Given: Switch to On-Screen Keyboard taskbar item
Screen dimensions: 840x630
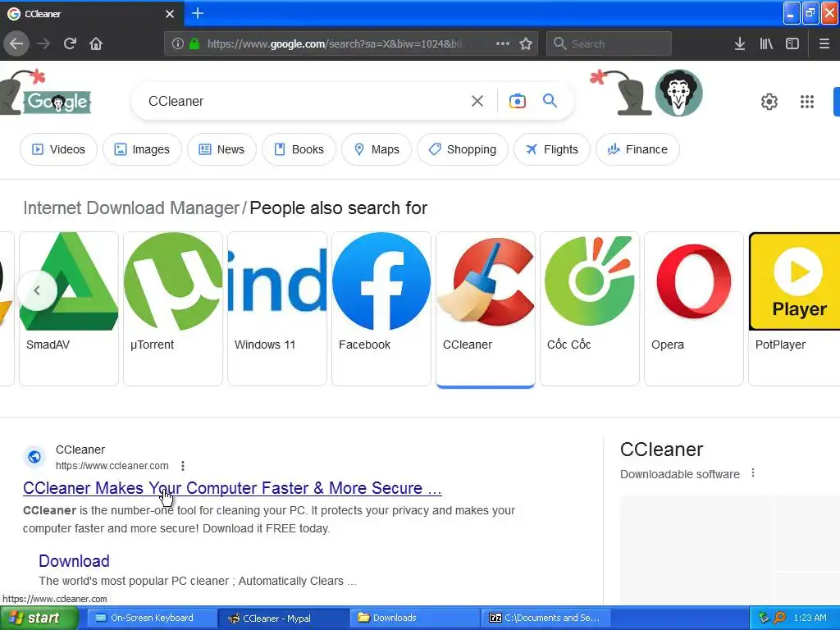Looking at the screenshot, I should (151, 618).
